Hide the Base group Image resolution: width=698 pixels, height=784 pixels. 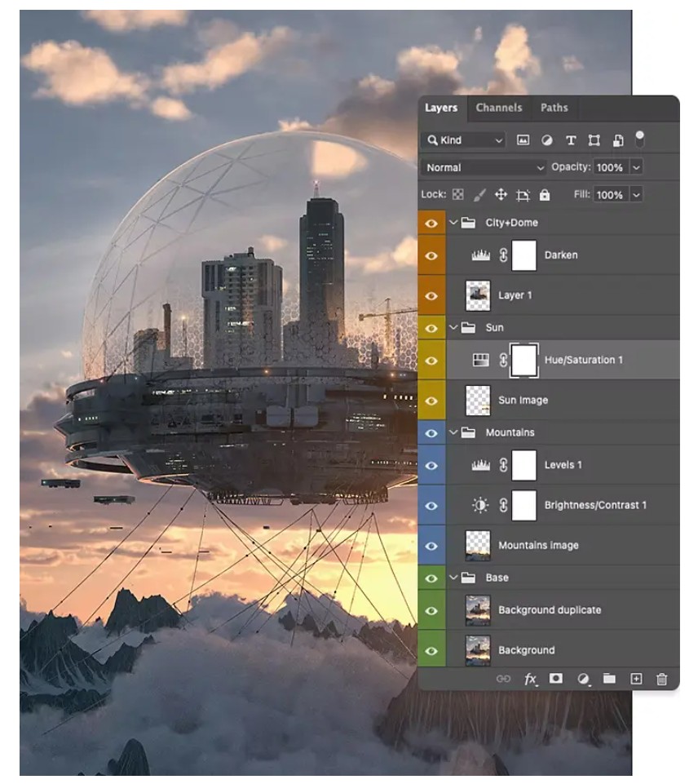(x=431, y=578)
